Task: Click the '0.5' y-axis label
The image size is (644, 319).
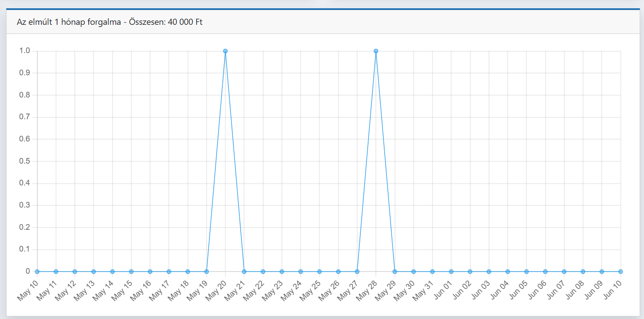Action: (24, 161)
